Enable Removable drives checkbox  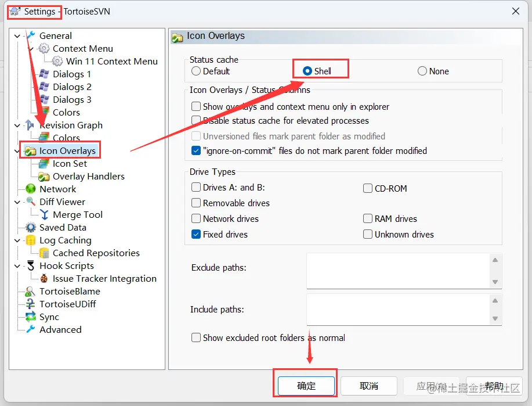(x=196, y=203)
